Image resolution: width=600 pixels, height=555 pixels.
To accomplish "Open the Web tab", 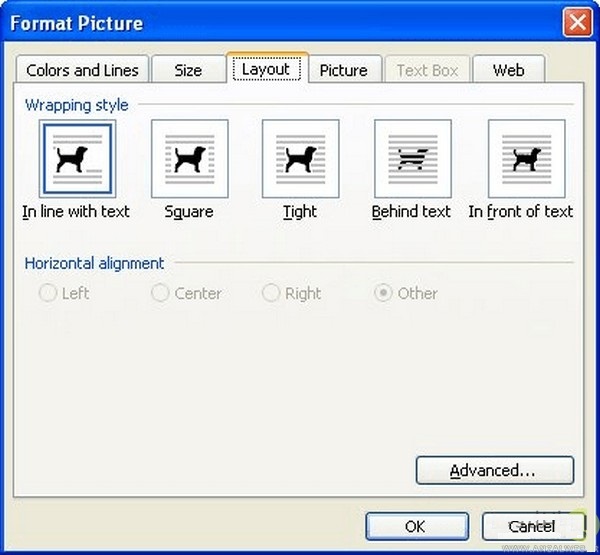I will click(508, 70).
